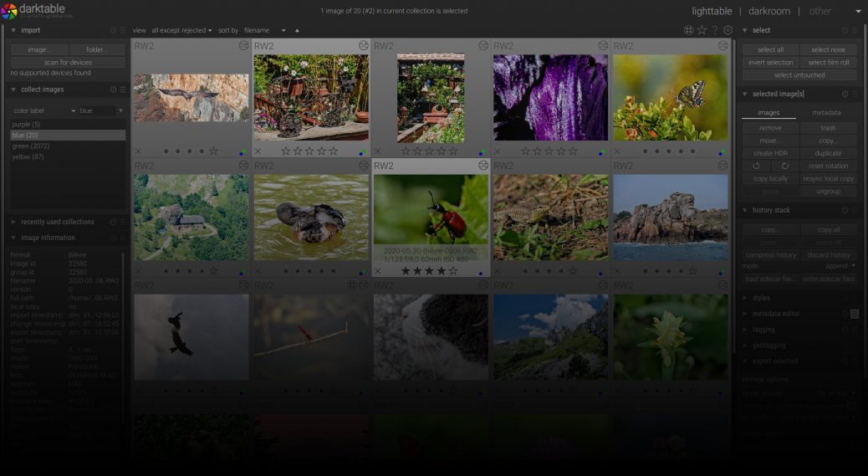868x476 pixels.
Task: Open the 'all except rejected' view dropdown
Action: (x=181, y=30)
